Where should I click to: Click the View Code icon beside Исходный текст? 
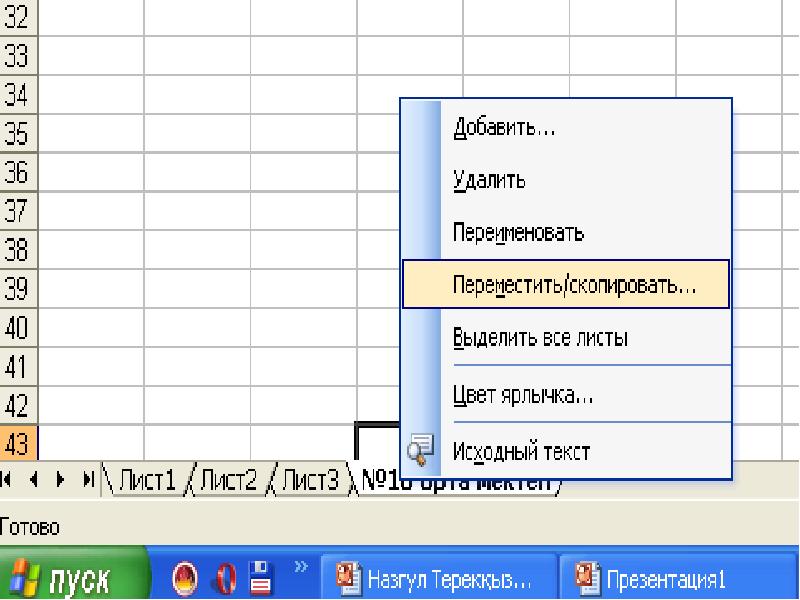pyautogui.click(x=422, y=451)
